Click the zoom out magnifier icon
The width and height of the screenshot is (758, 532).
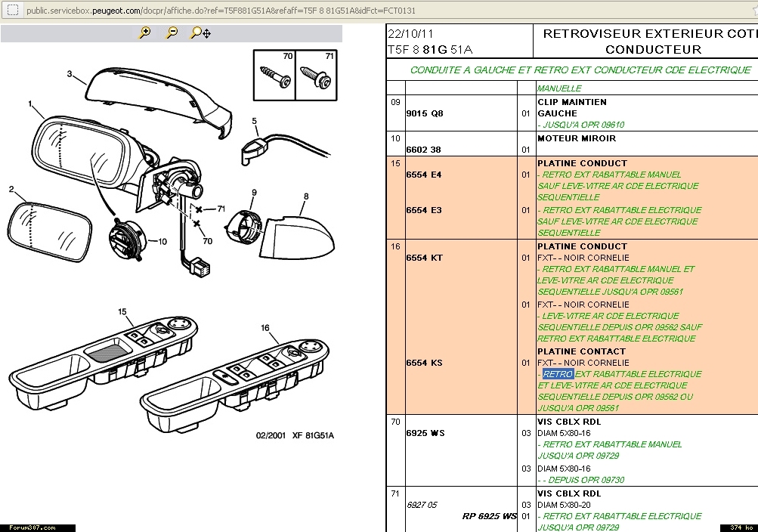(x=172, y=32)
